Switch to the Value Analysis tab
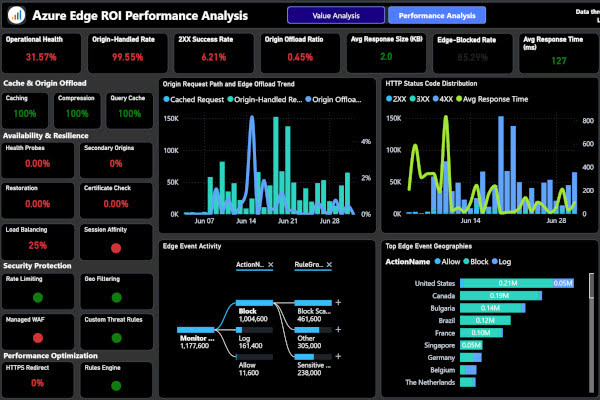 click(336, 15)
